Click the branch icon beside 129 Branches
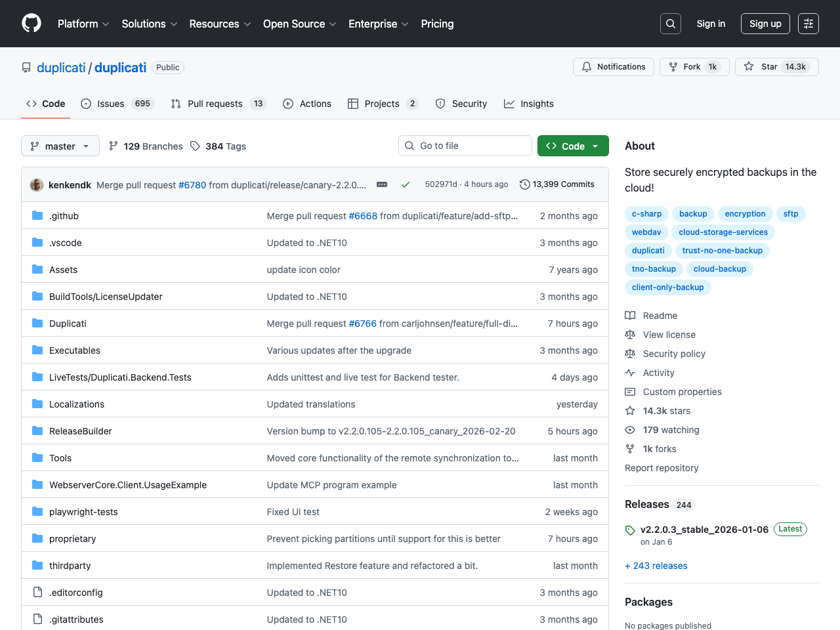 pyautogui.click(x=113, y=146)
